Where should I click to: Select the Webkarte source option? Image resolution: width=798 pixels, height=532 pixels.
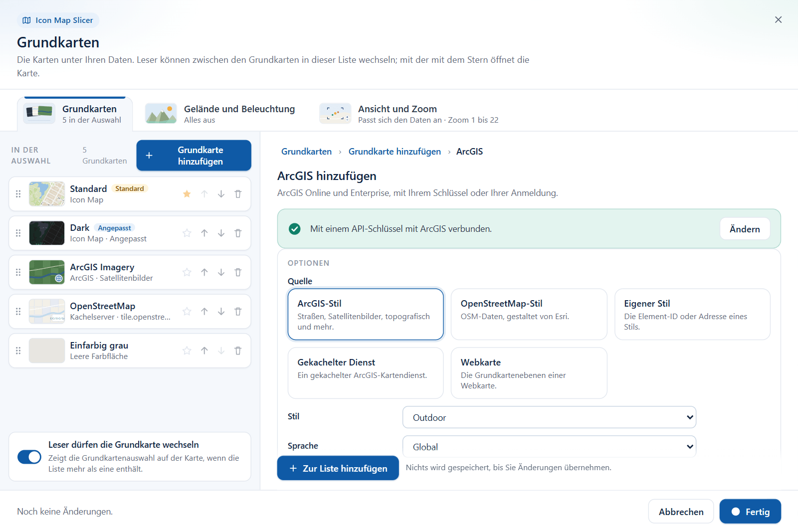click(529, 373)
